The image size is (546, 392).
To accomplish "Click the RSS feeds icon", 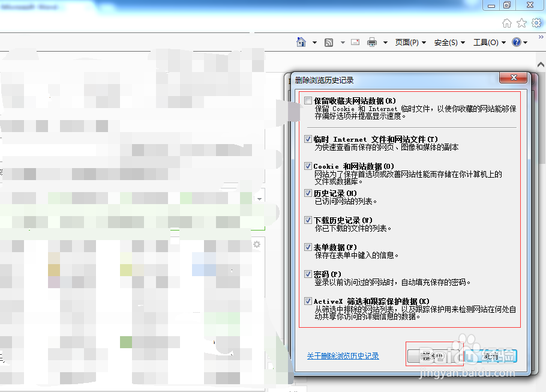I will tap(329, 43).
